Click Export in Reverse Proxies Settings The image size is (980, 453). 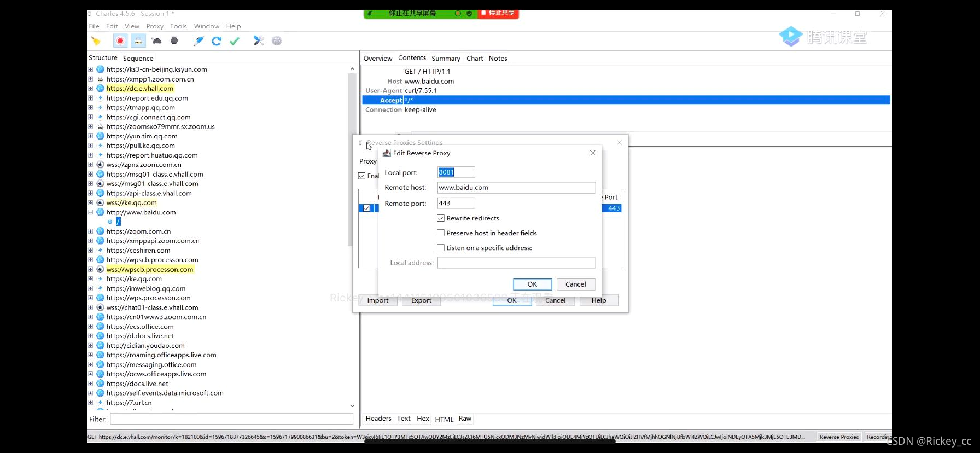(x=421, y=300)
